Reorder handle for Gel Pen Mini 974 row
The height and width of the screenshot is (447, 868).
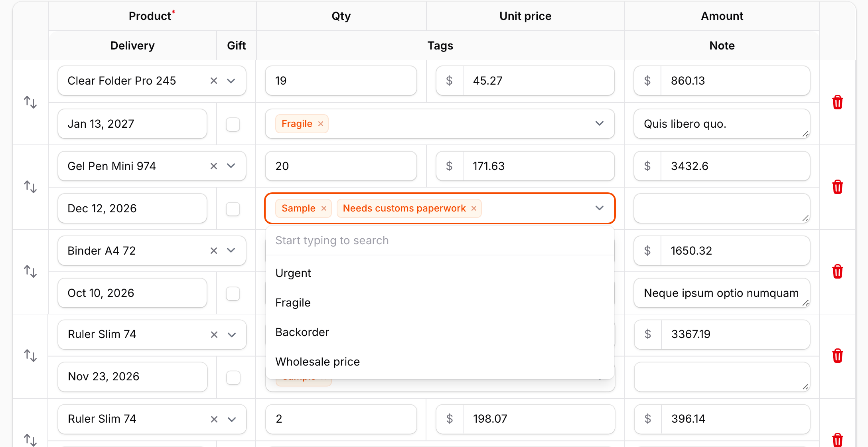coord(30,187)
